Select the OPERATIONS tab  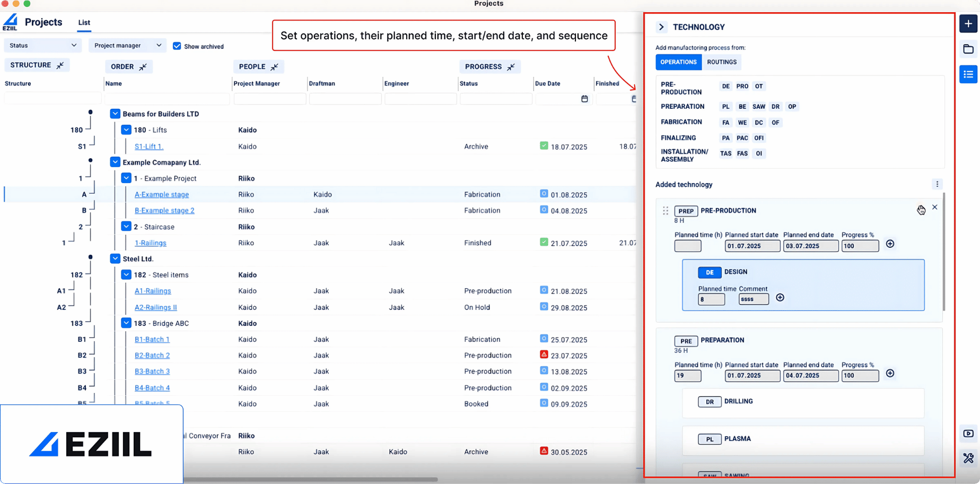point(678,62)
